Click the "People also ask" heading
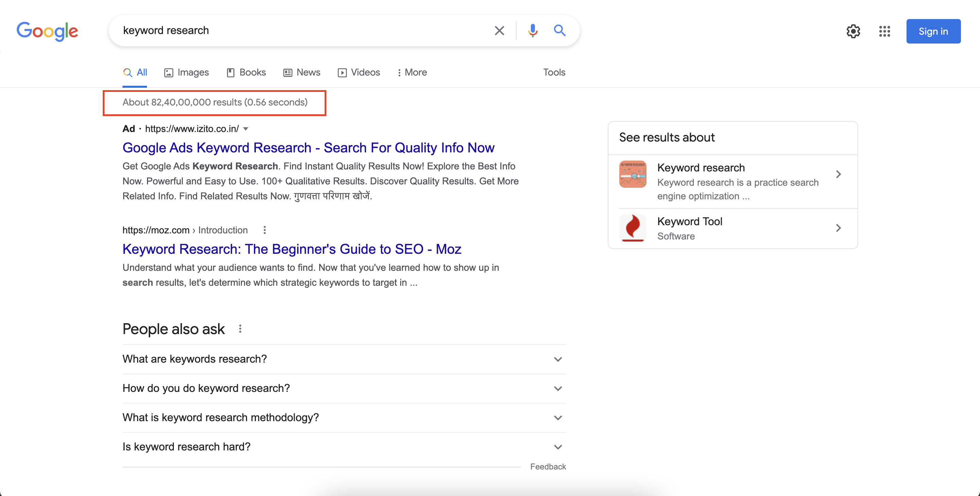 pyautogui.click(x=174, y=329)
